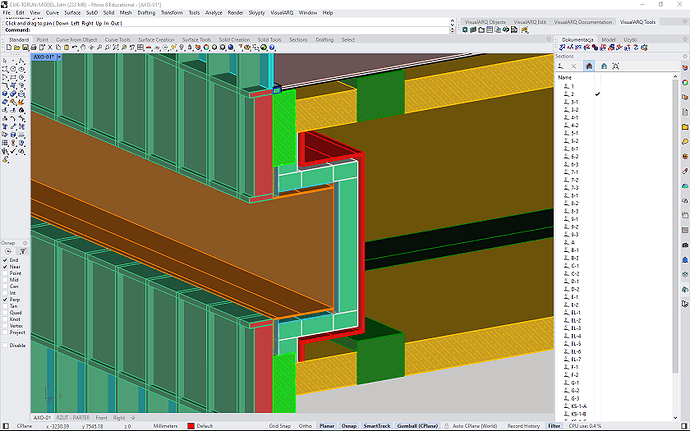Toggle the Disable osnap checkbox
This screenshot has width=690, height=431.
click(x=5, y=345)
